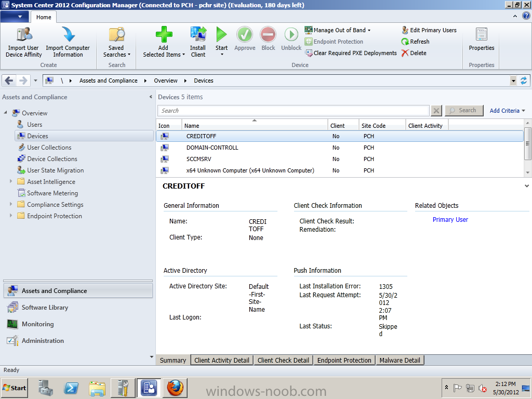Select the CREDITOFF device row
532x399 pixels.
point(340,136)
